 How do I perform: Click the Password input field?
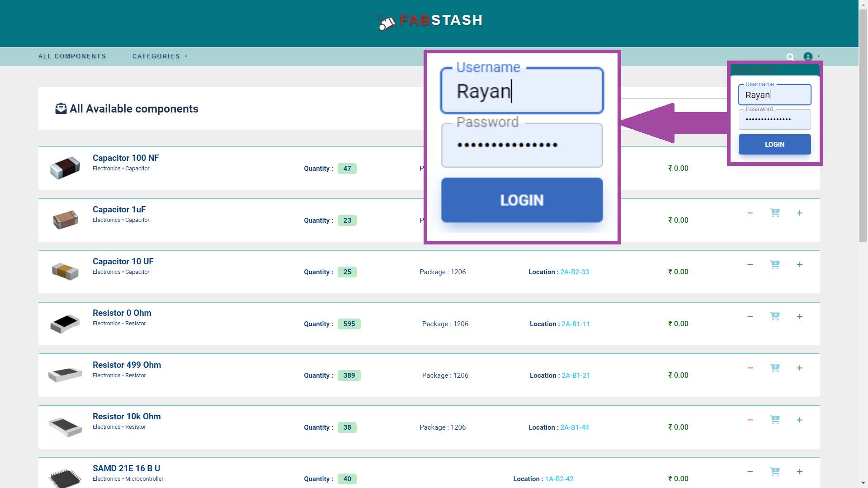774,120
